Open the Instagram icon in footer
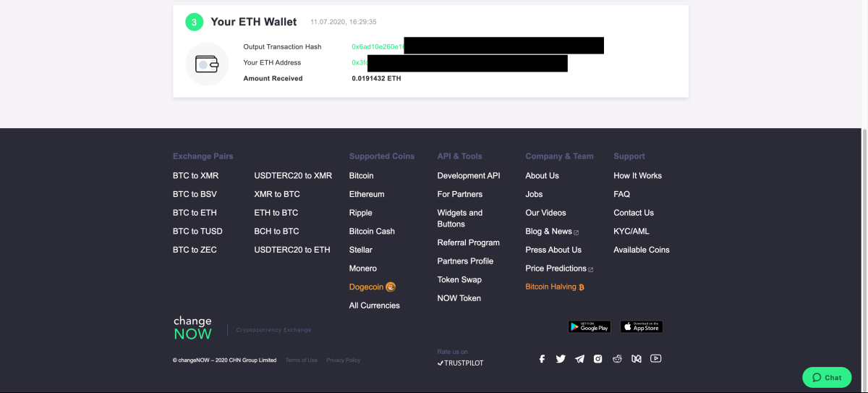The height and width of the screenshot is (393, 868). [x=598, y=358]
